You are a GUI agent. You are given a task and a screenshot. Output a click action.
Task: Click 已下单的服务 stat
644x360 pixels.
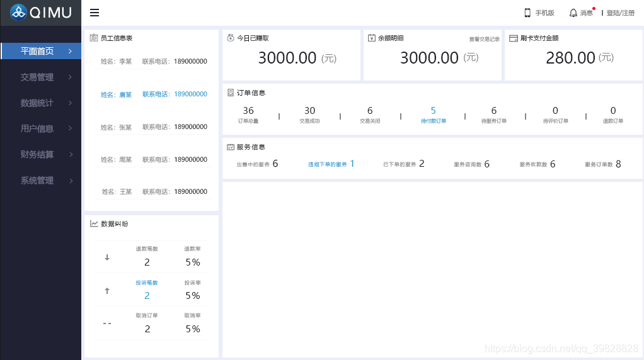click(404, 164)
